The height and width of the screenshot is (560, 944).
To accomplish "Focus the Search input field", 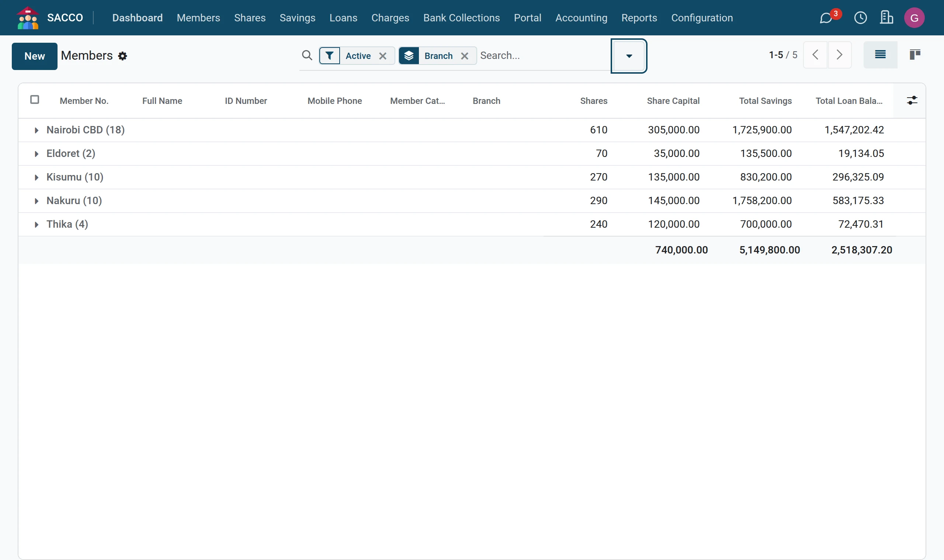I will pyautogui.click(x=543, y=56).
